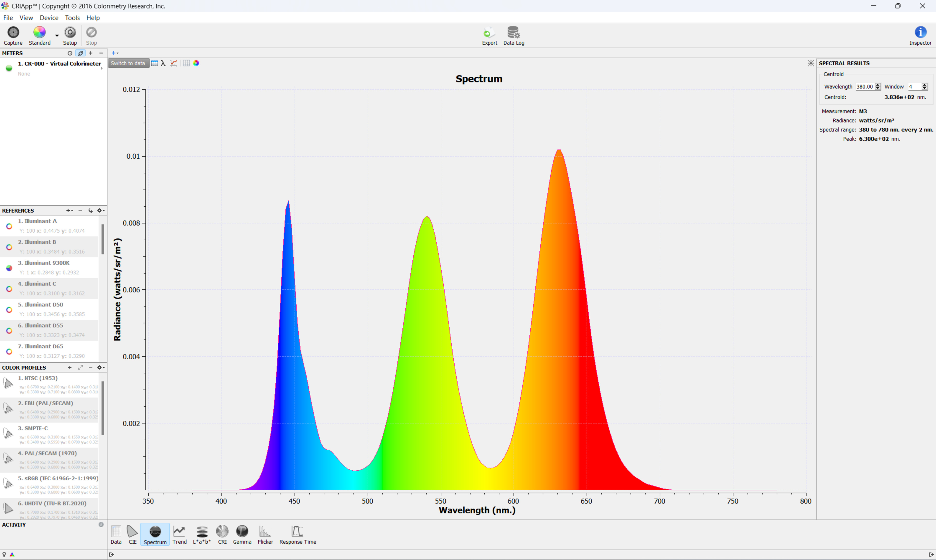Click the Centroid Wavelength input field
Viewport: 936px width, 560px height.
[x=864, y=86]
